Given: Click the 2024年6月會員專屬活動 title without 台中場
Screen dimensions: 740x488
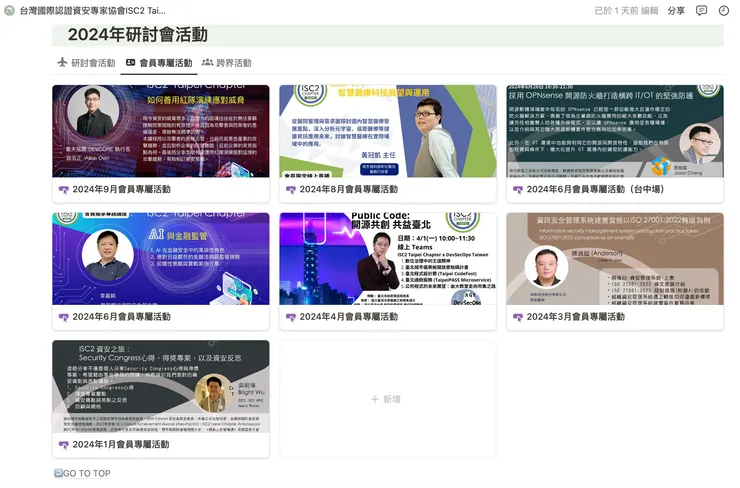Looking at the screenshot, I should pos(121,317).
